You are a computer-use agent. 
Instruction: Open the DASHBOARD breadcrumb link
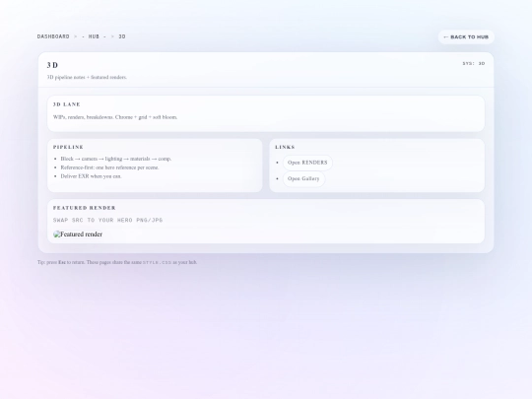click(x=53, y=36)
